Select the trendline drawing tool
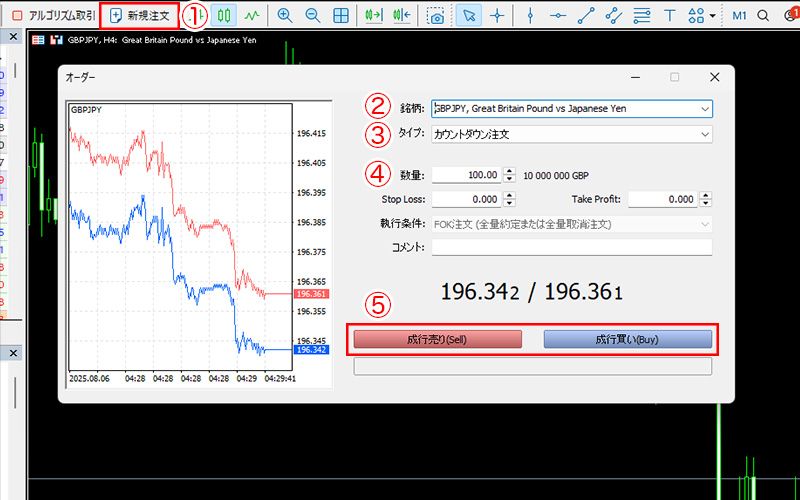This screenshot has width=800, height=500. click(586, 16)
